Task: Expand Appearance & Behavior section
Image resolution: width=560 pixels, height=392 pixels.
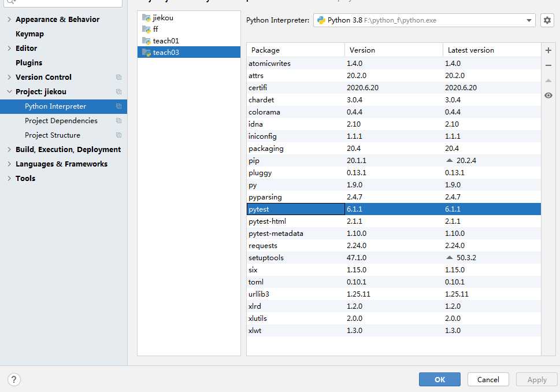Action: pyautogui.click(x=9, y=19)
